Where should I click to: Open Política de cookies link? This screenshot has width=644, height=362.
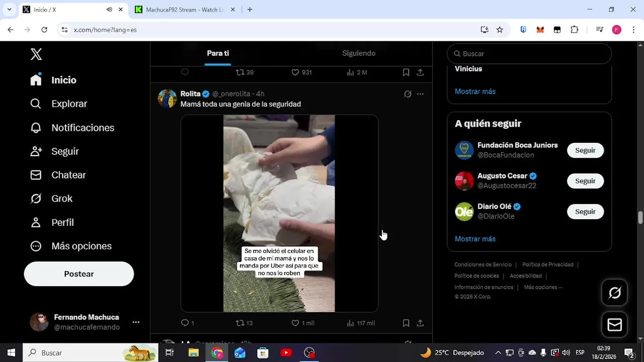coord(476,276)
